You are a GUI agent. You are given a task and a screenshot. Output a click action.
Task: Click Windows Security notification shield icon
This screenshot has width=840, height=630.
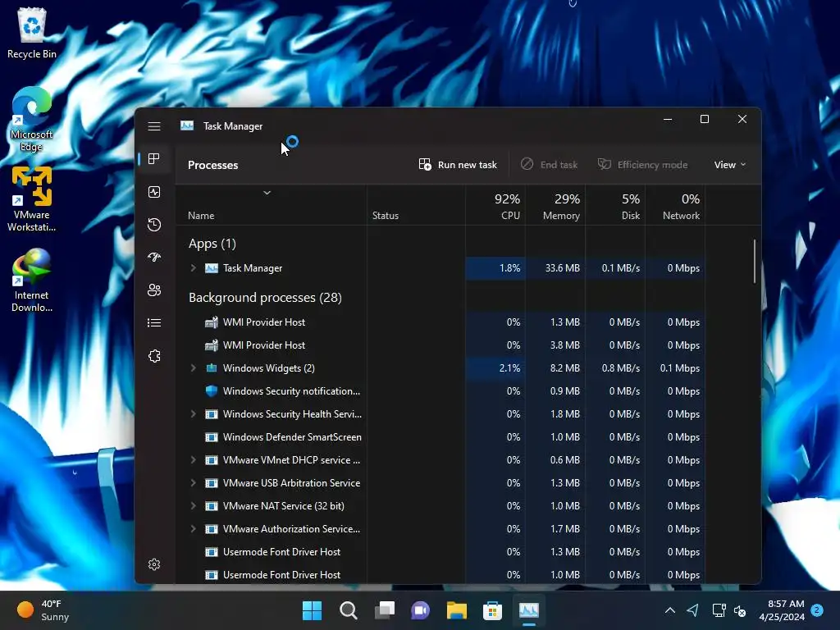(x=212, y=391)
